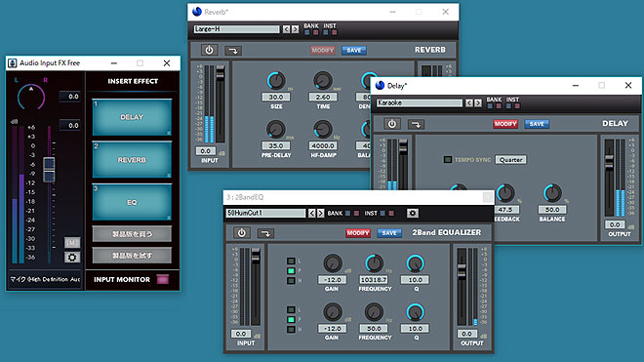This screenshot has height=362, width=644.
Task: Click the Delay bypass routing arrow icon
Action: pos(416,124)
